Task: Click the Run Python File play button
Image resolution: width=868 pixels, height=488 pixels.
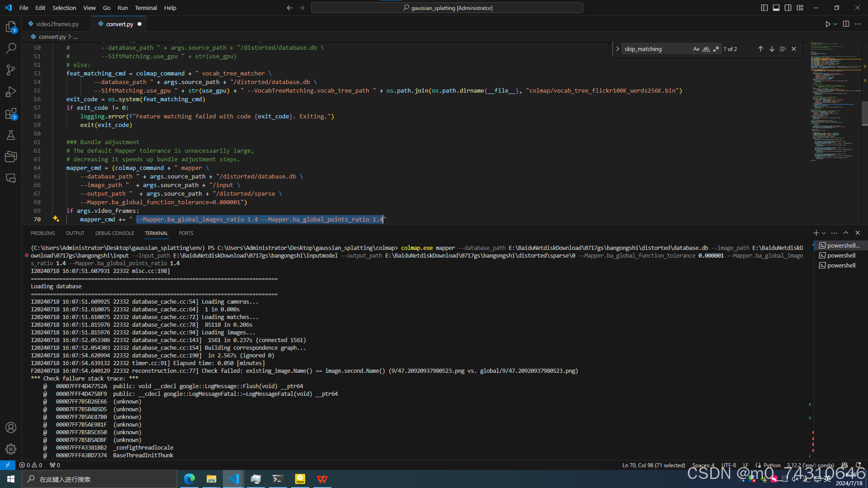Action: point(827,24)
